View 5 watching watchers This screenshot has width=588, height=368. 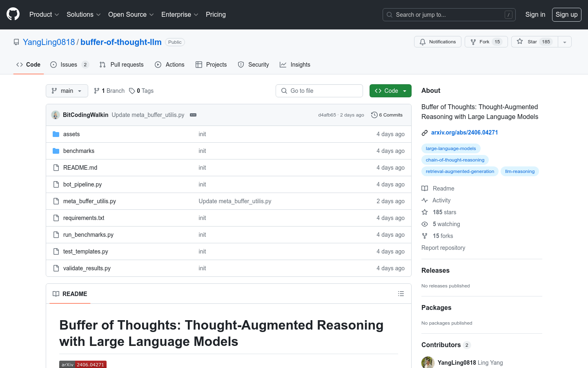click(x=441, y=224)
